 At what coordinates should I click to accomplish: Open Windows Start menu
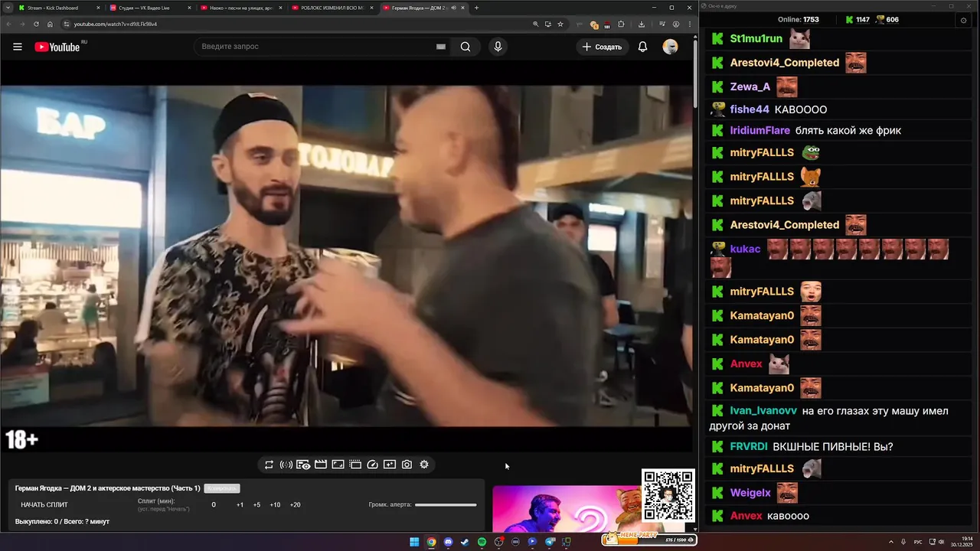(414, 542)
